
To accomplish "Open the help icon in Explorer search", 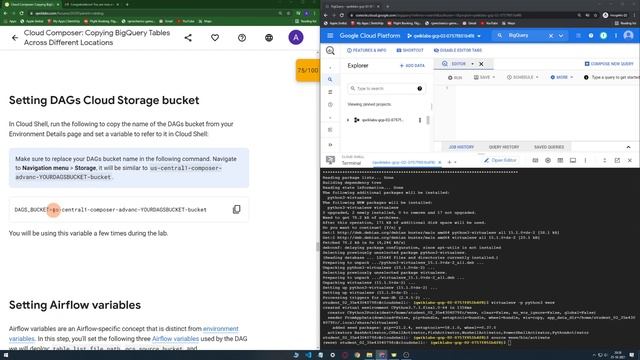I will (x=420, y=89).
